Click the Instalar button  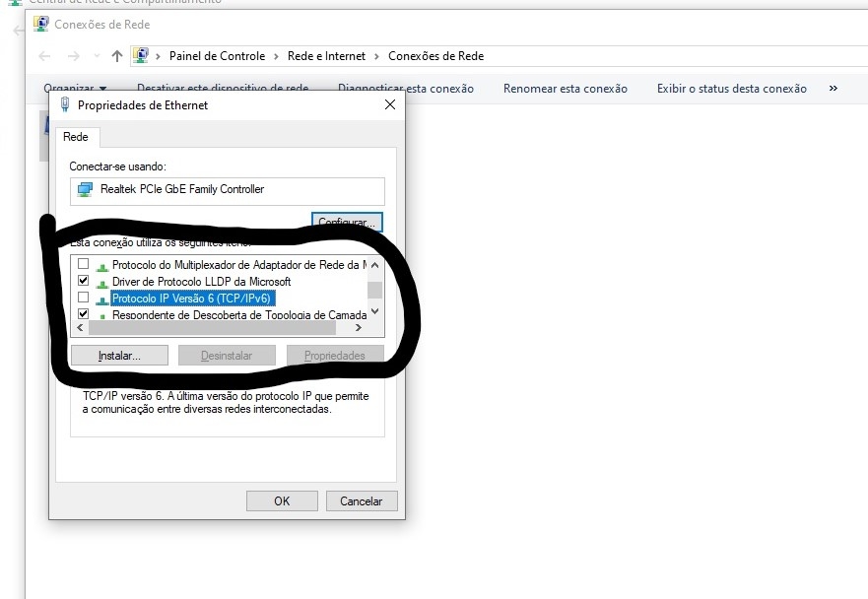point(119,356)
